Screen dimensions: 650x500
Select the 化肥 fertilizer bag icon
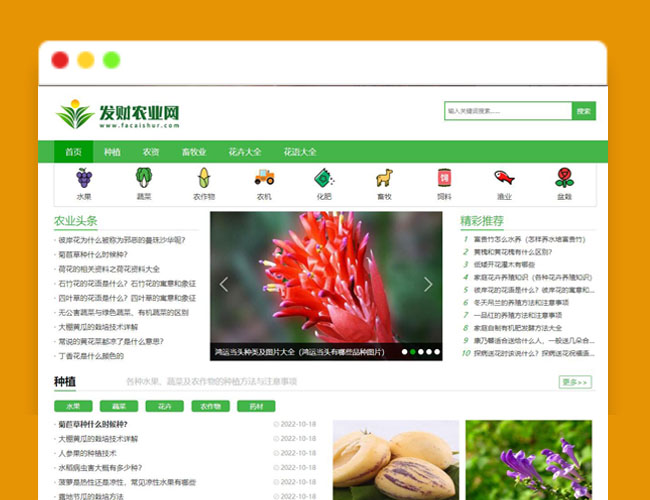point(324,178)
